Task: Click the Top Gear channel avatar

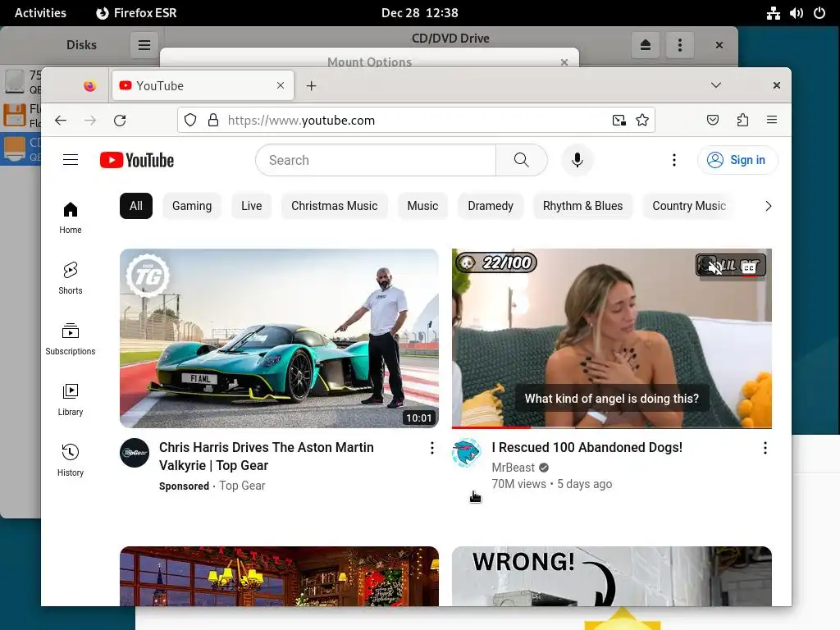Action: tap(135, 453)
